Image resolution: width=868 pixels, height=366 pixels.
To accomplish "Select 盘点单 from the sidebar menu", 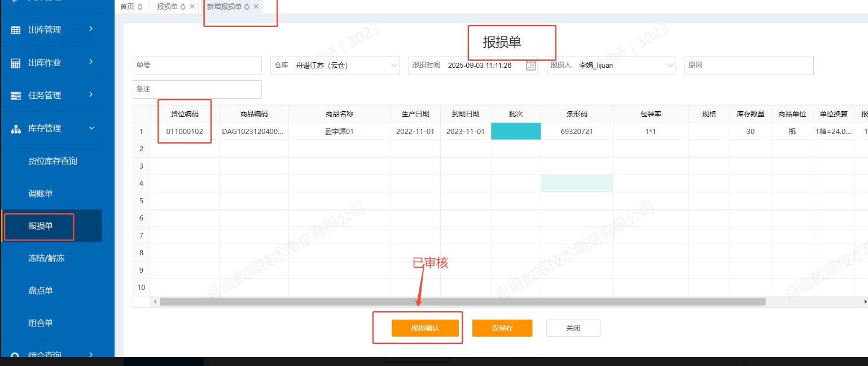I will 41,290.
